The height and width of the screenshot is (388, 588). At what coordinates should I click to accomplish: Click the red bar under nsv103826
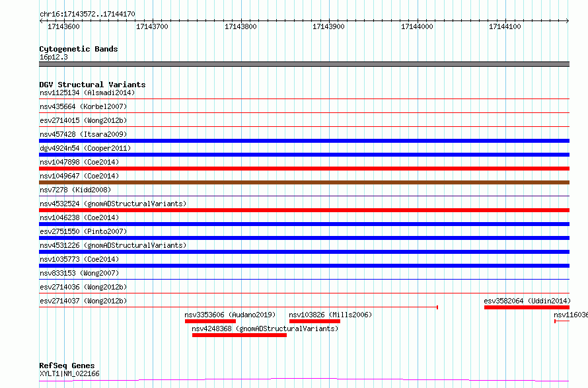coord(314,321)
